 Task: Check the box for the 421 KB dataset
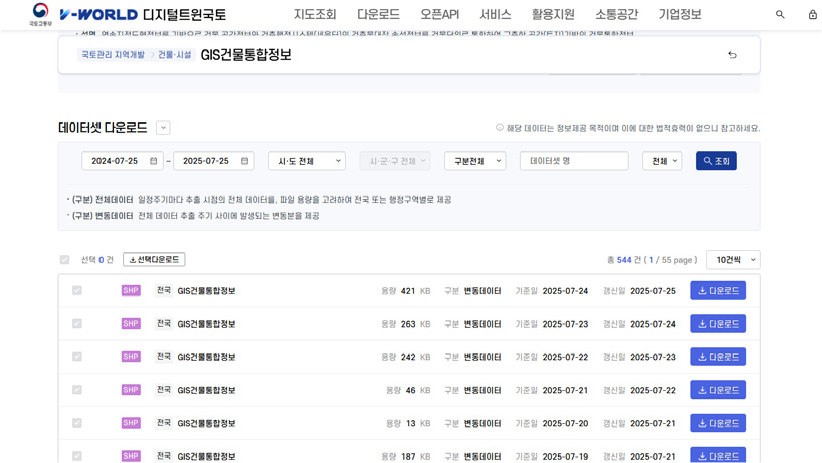77,291
